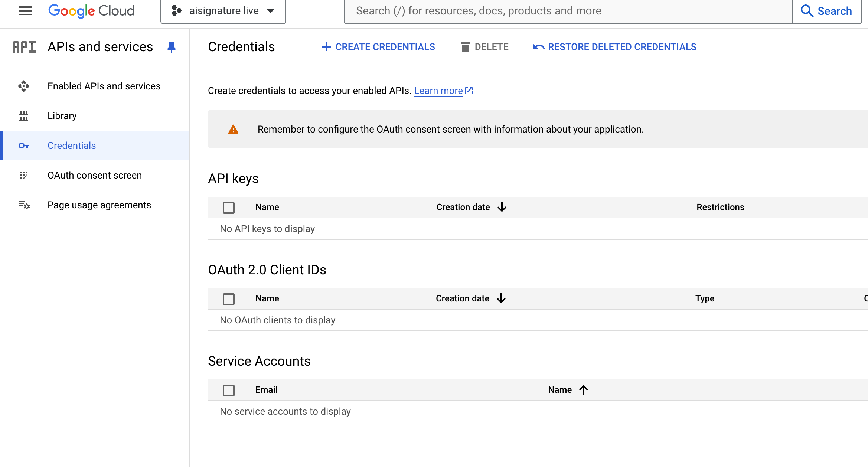
Task: Open the Learn more link
Action: click(x=438, y=91)
